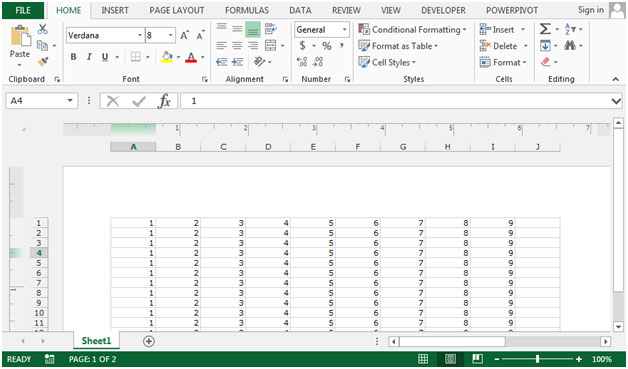Viewport: 628px width, 369px height.
Task: Click the Format as Table button
Action: pyautogui.click(x=399, y=46)
